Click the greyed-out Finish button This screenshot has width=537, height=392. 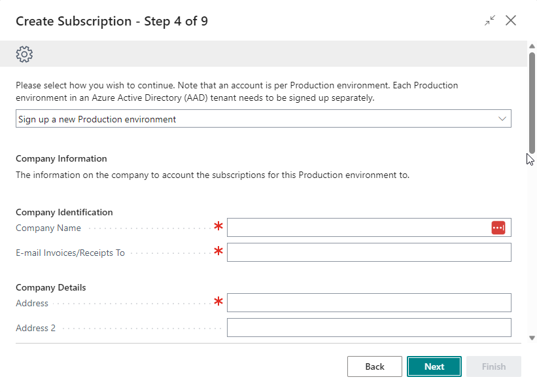click(494, 366)
